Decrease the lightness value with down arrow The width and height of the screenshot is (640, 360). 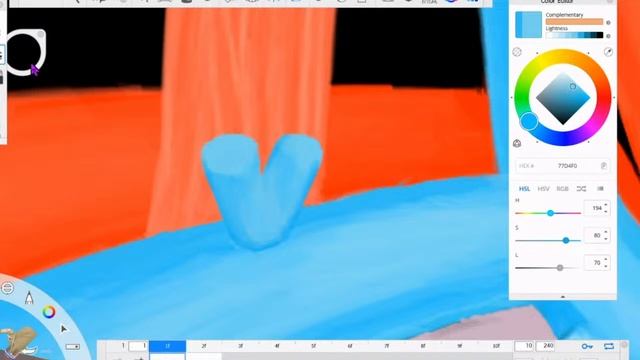coord(606,266)
